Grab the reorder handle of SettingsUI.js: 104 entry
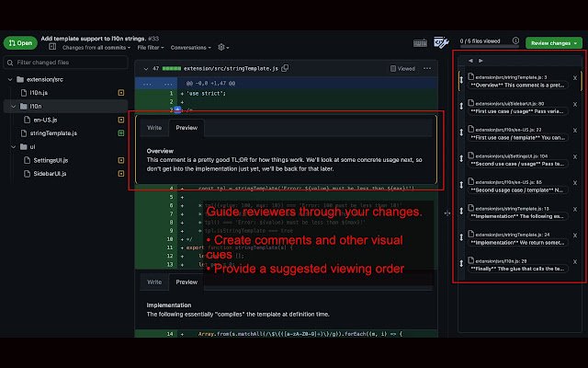Screen dimensions: 588x368 click(x=461, y=159)
